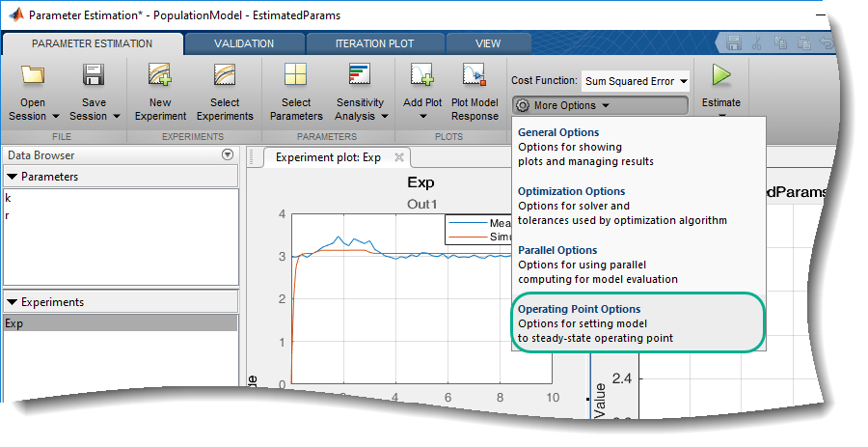868x447 pixels.
Task: Click the MATLAB logo in title bar
Action: click(x=16, y=14)
